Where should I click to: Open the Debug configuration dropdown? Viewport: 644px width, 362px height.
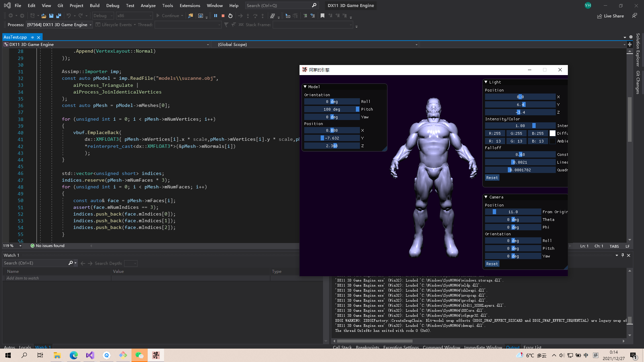pos(103,16)
